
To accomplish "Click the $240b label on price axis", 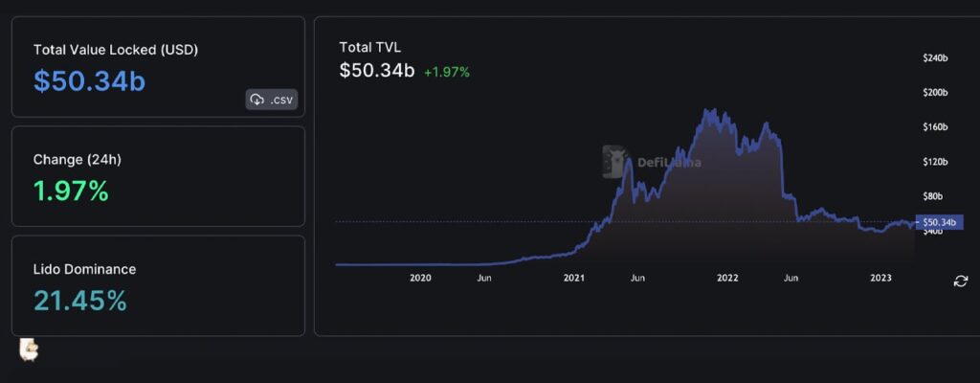I will (x=934, y=58).
